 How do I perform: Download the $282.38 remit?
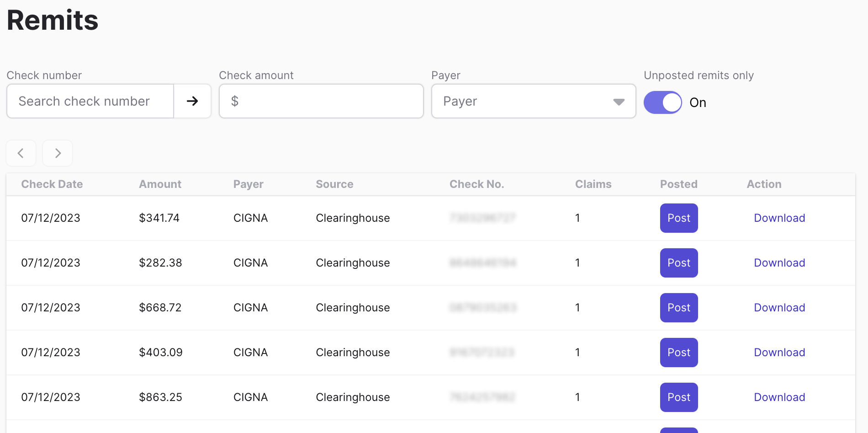779,263
